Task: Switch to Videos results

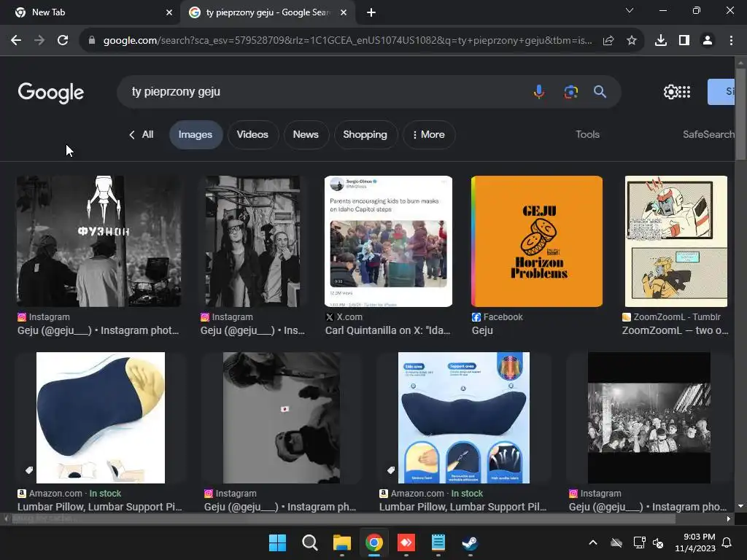Action: tap(252, 135)
